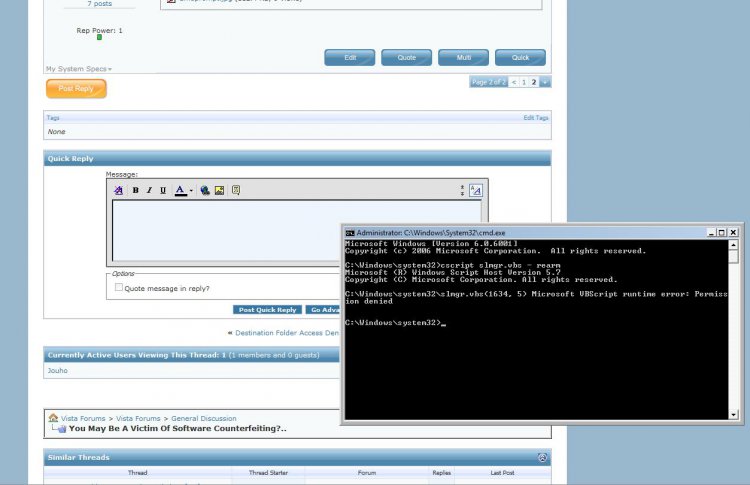Maximize the cmd.exe window
Screen dimensions: 750x485
[722, 233]
